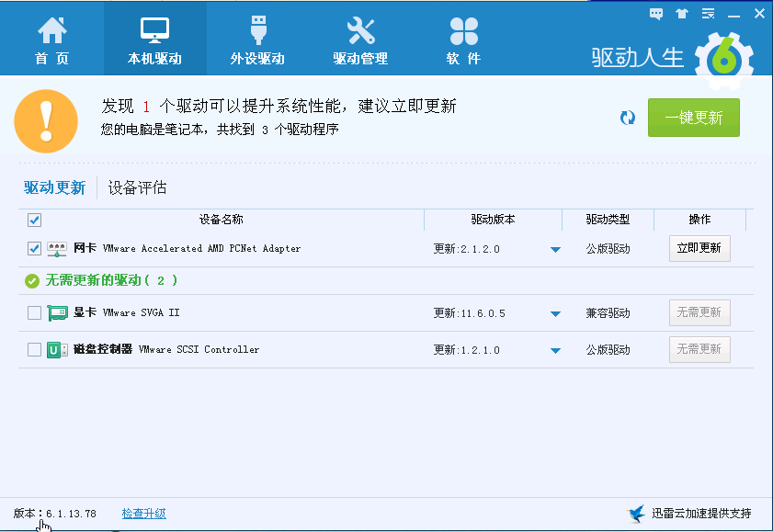The image size is (773, 532).
Task: Toggle the select-all checkbox in header
Action: point(35,220)
